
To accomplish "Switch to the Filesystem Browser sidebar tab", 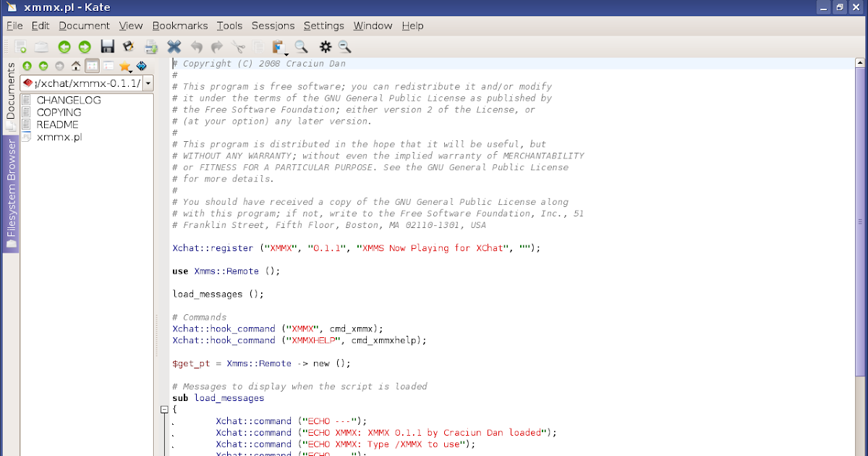I will coord(11,194).
